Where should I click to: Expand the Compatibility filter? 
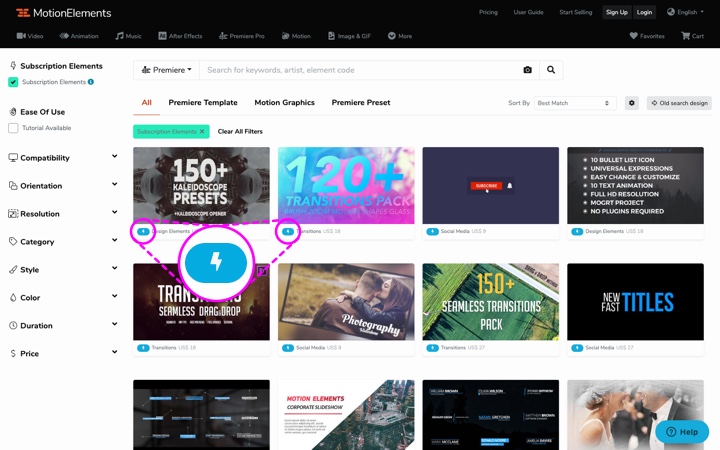(x=63, y=158)
